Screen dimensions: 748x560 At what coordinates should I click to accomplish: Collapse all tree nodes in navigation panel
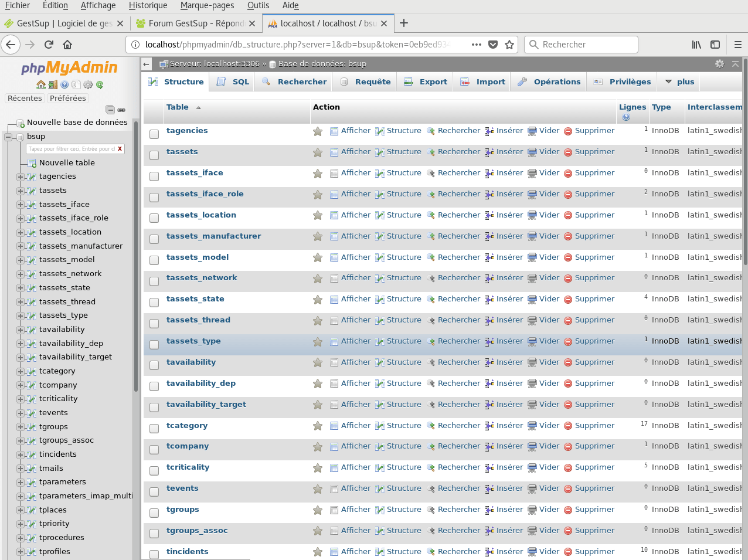click(110, 110)
